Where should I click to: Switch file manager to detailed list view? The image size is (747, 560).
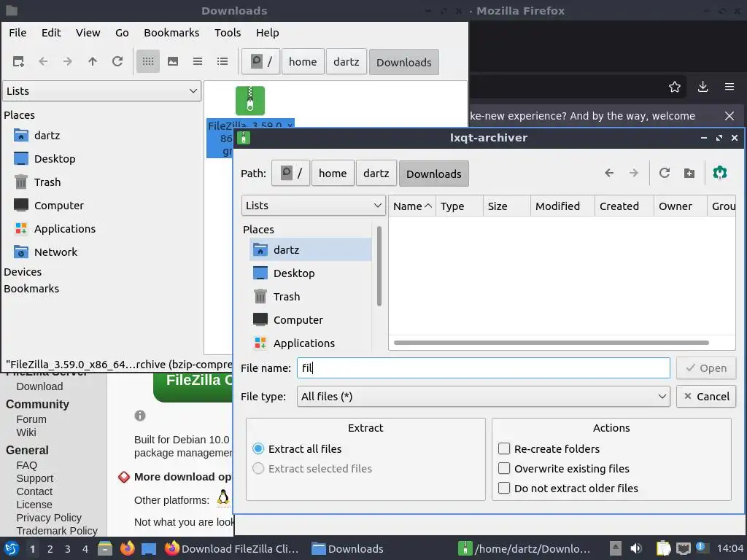coord(222,61)
